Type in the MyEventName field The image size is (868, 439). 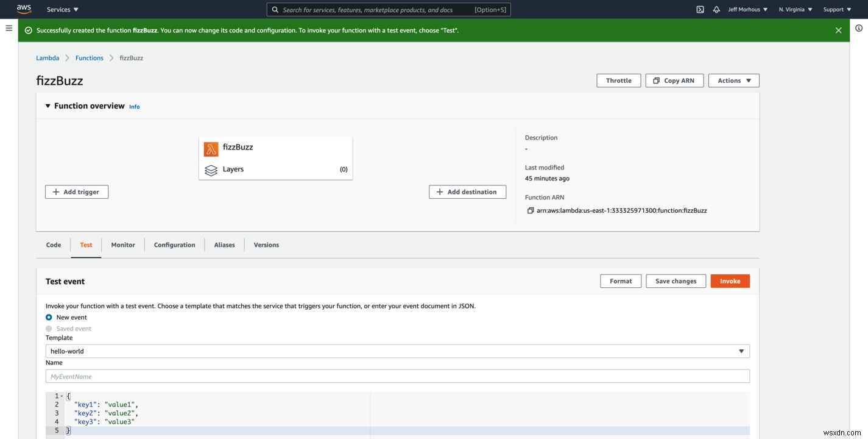click(397, 376)
